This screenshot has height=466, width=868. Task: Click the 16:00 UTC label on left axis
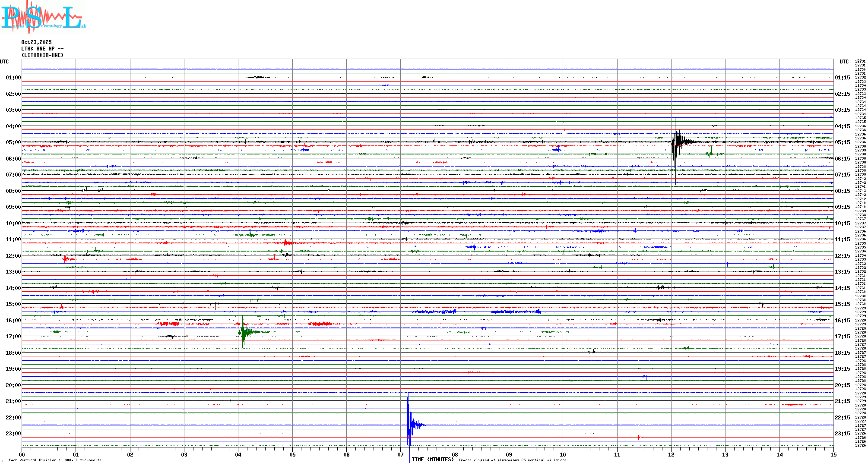coord(13,321)
